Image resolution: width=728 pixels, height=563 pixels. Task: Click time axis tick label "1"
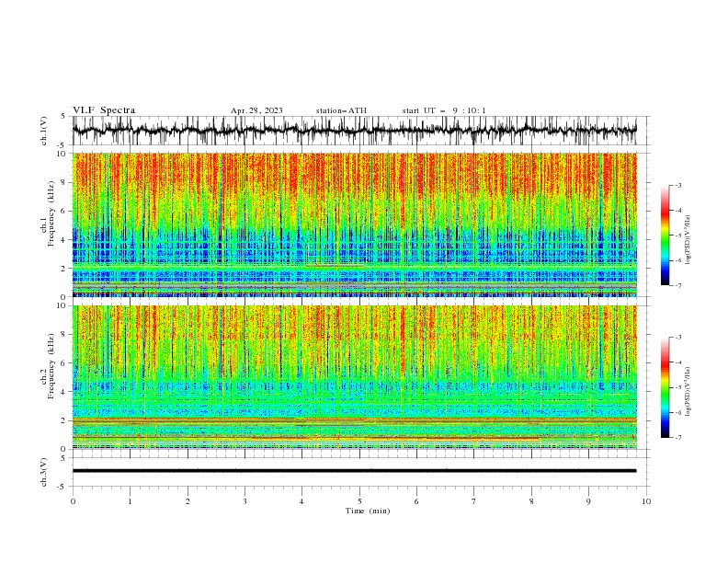coord(130,501)
